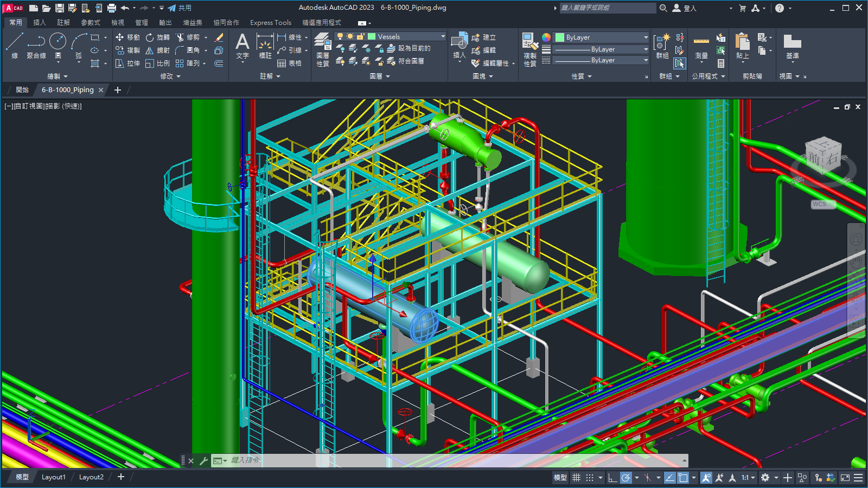Open Layer Properties (圖層性質) manager

coord(323,49)
